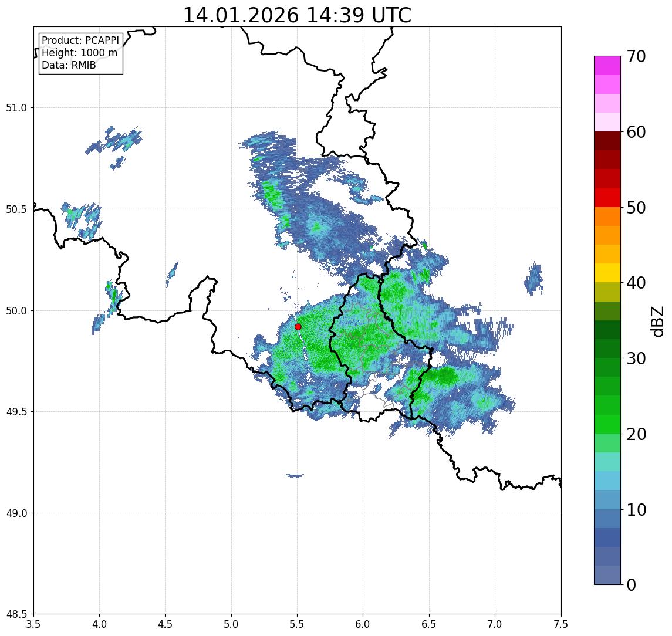Click the red radar location marker

click(x=298, y=327)
